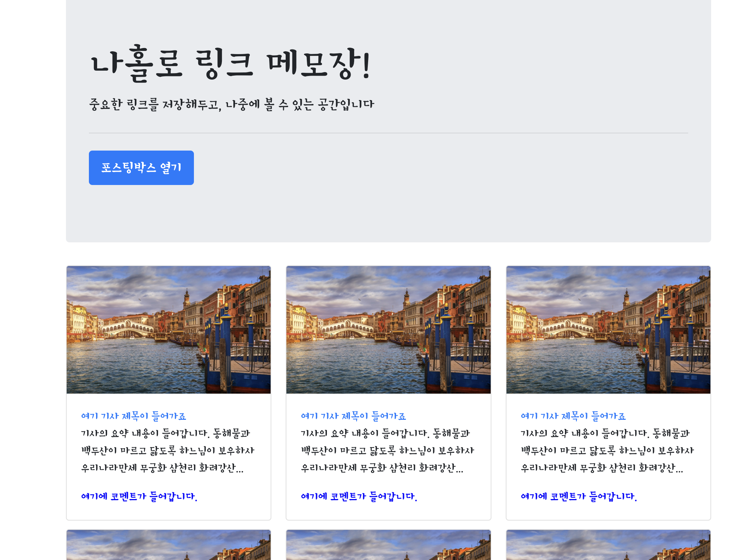Image resolution: width=752 pixels, height=560 pixels.
Task: Click the 포스팅박스 열기 button
Action: click(x=141, y=168)
